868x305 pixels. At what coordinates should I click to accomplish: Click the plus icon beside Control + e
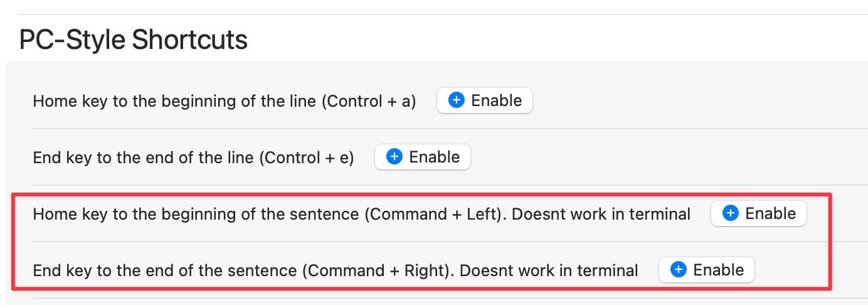click(x=394, y=157)
